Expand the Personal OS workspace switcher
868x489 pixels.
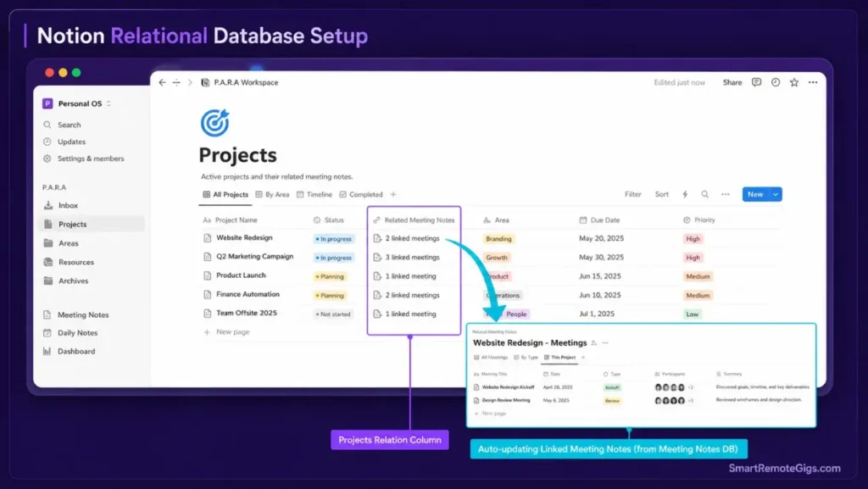[x=108, y=103]
